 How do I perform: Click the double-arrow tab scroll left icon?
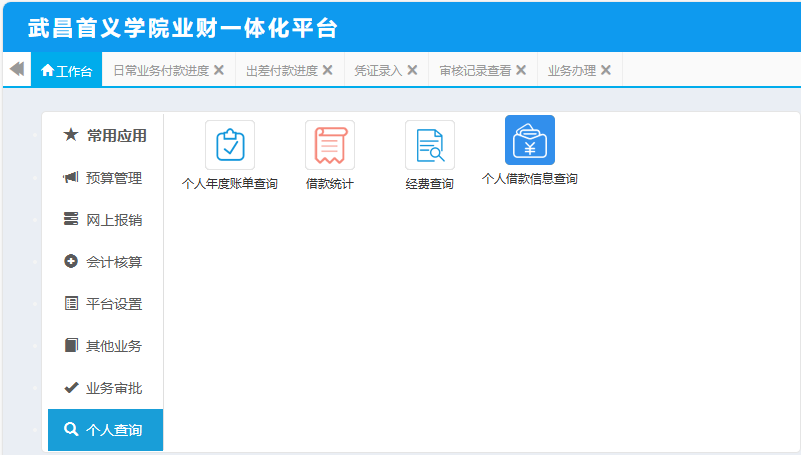tap(16, 69)
